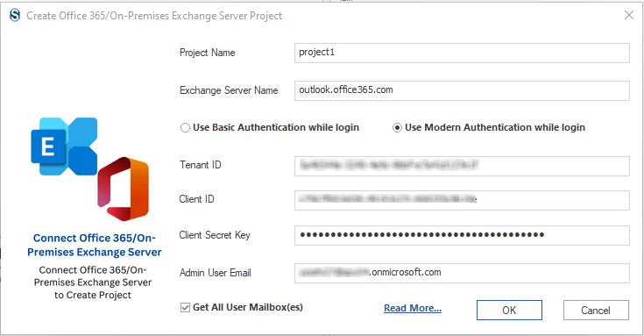Click the Tenant ID label

click(x=201, y=165)
